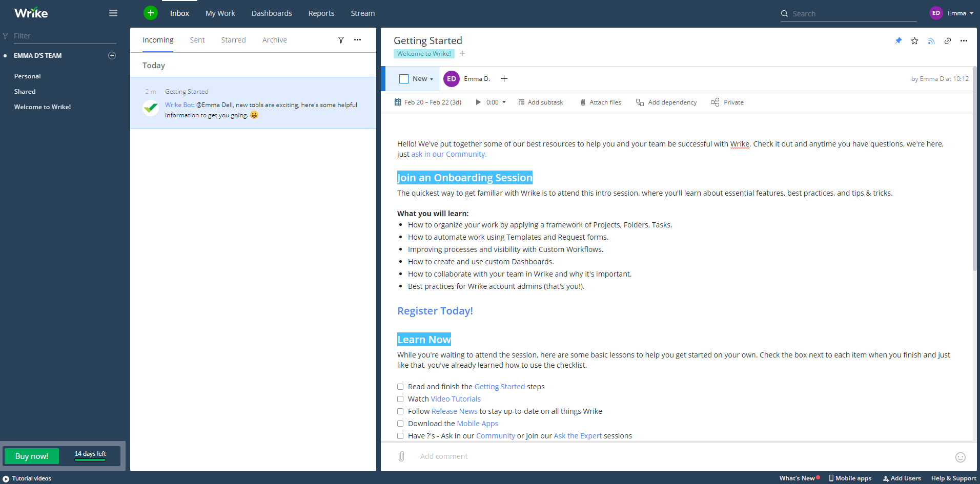Click Attach files
980x484 pixels.
(x=601, y=102)
